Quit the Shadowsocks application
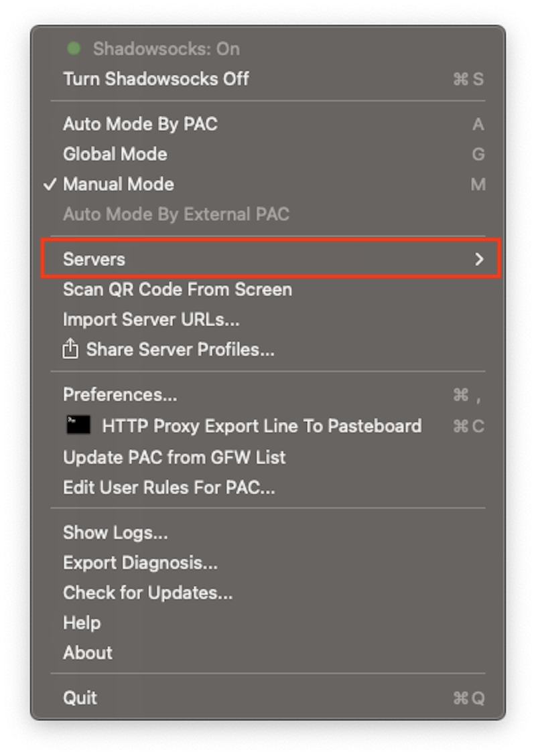Image resolution: width=536 pixels, height=756 pixels. [80, 698]
